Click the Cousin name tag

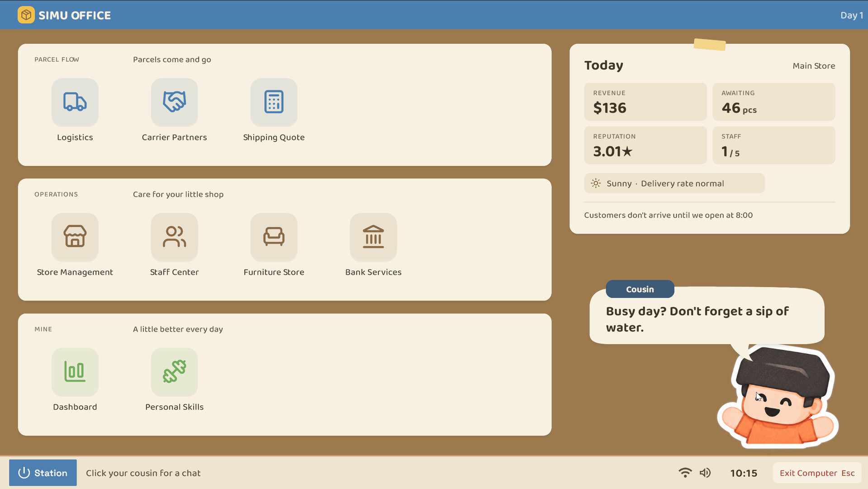pos(640,289)
